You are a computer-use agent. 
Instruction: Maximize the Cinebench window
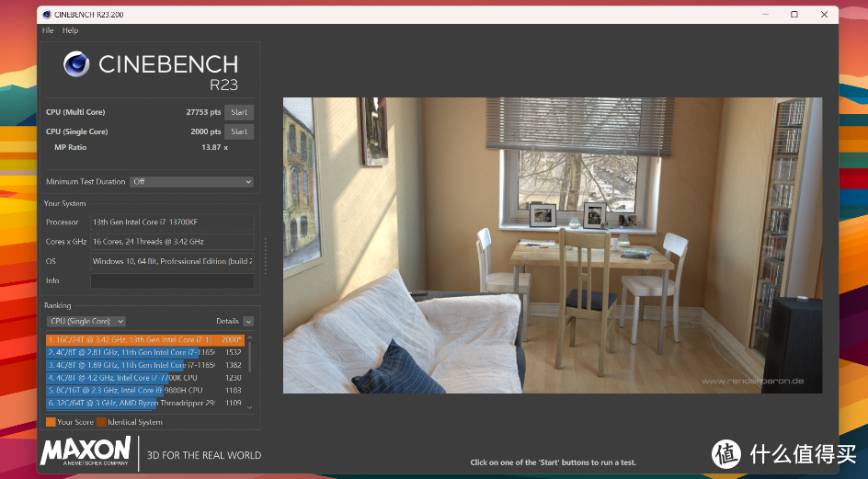pos(794,15)
